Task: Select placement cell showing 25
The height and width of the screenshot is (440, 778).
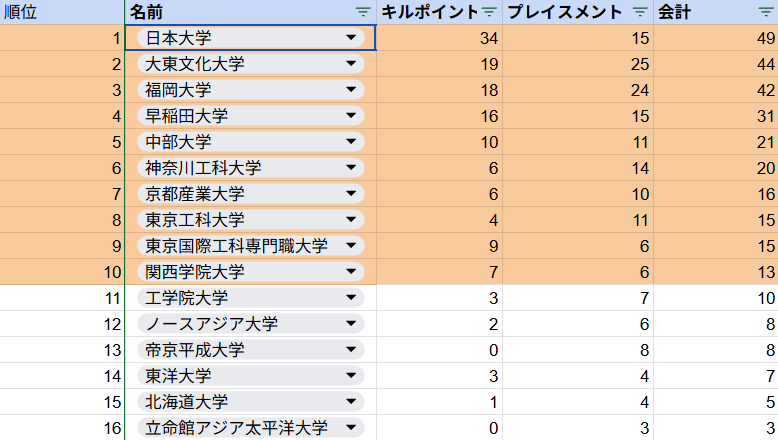Action: click(578, 63)
